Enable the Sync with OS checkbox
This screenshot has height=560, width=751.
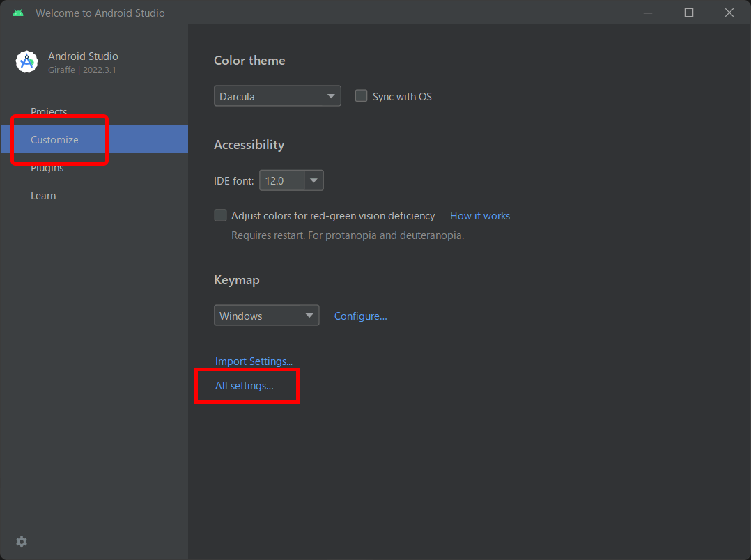pyautogui.click(x=361, y=96)
